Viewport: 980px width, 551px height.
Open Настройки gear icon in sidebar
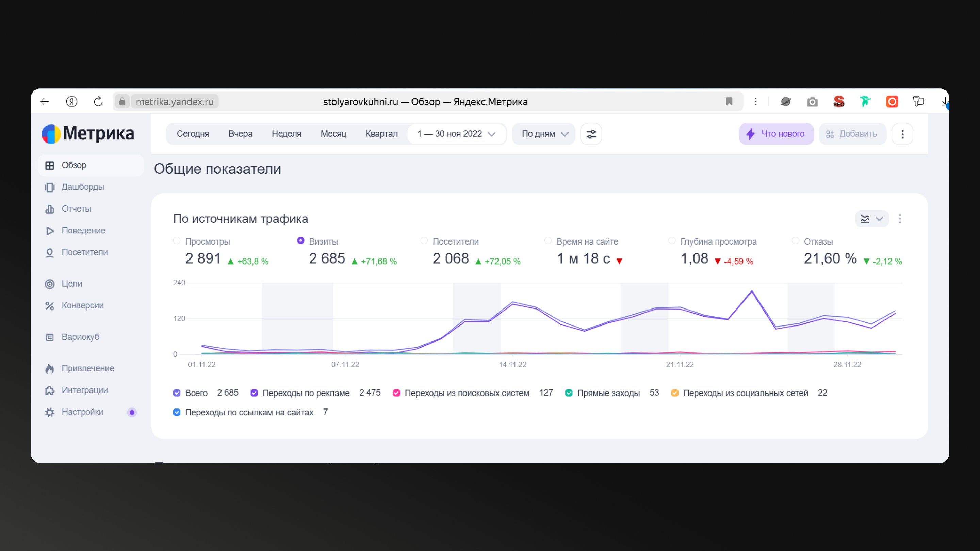tap(50, 412)
